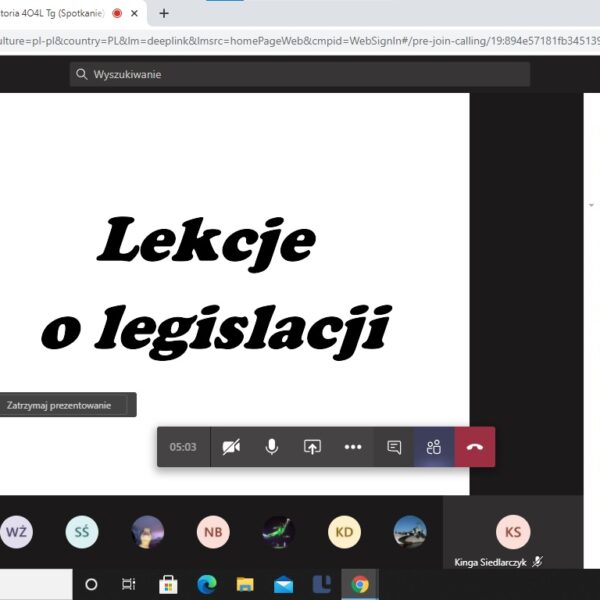Image resolution: width=600 pixels, height=600 pixels.
Task: Select the NB participant avatar
Action: 213,532
